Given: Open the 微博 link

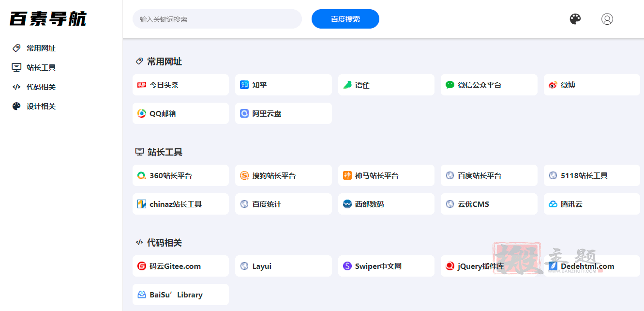Looking at the screenshot, I should pyautogui.click(x=592, y=85).
